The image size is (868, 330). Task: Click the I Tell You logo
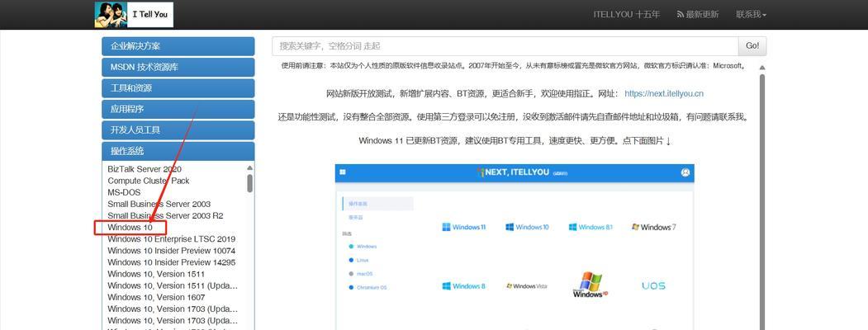pyautogui.click(x=134, y=14)
